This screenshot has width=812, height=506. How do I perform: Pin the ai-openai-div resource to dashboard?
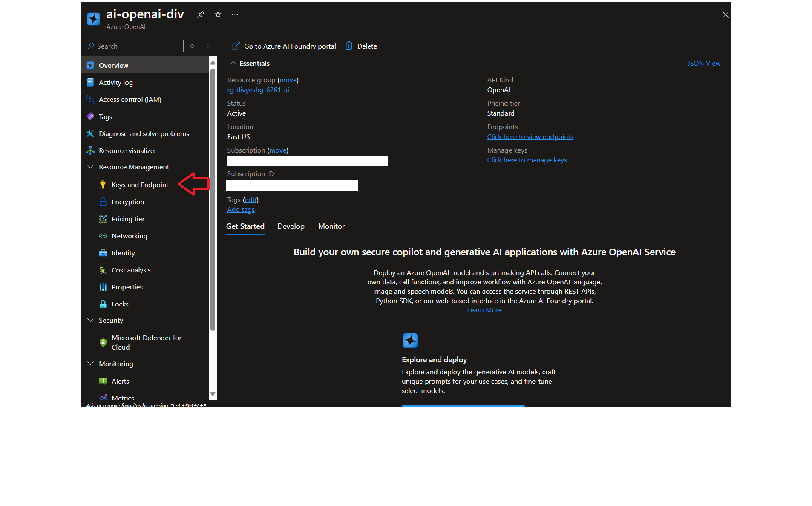(201, 14)
